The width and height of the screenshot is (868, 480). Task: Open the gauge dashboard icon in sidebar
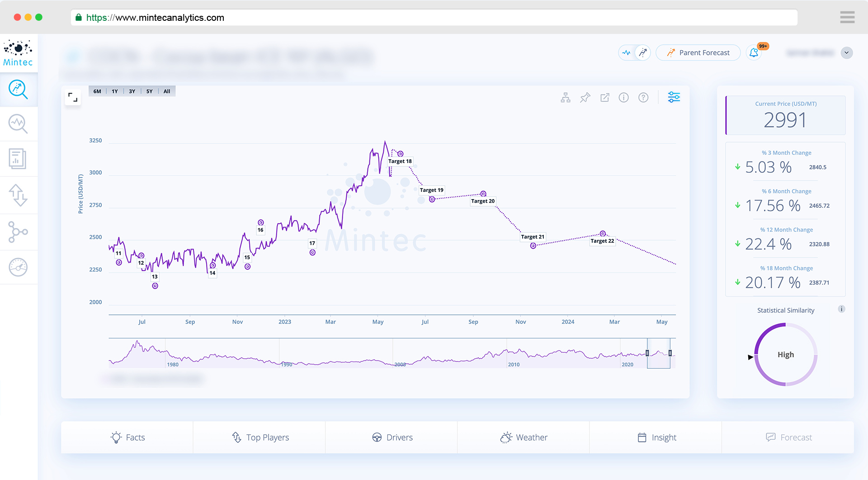[19, 267]
